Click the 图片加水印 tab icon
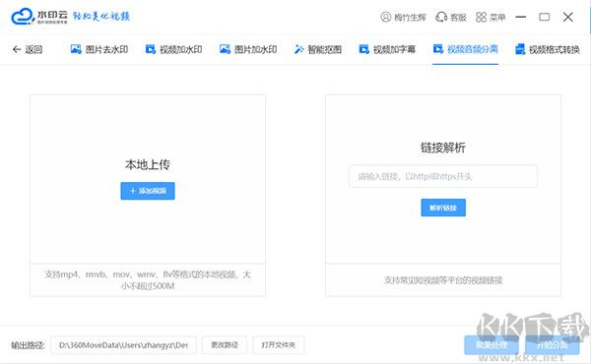Viewport: 591px width, 364px height. [x=225, y=49]
